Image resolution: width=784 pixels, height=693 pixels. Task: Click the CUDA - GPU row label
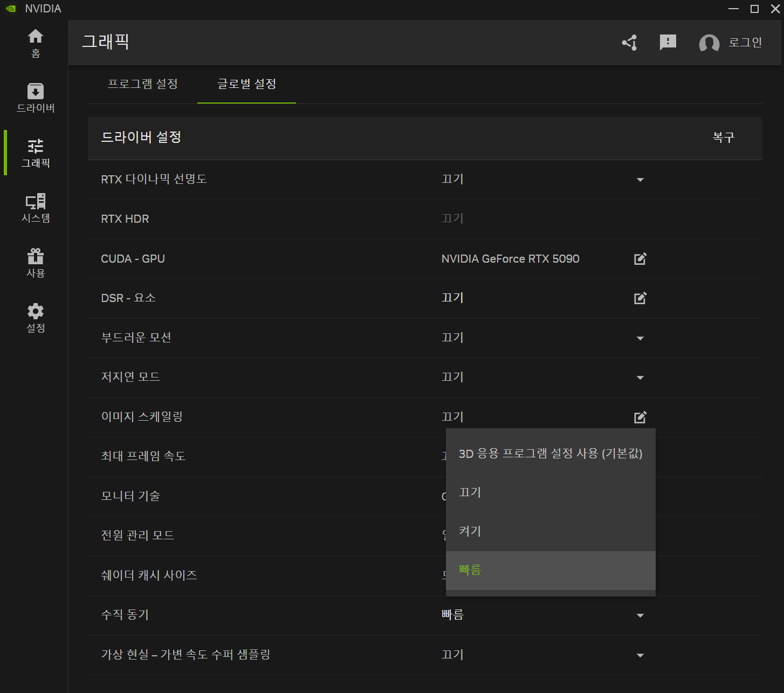tap(133, 259)
